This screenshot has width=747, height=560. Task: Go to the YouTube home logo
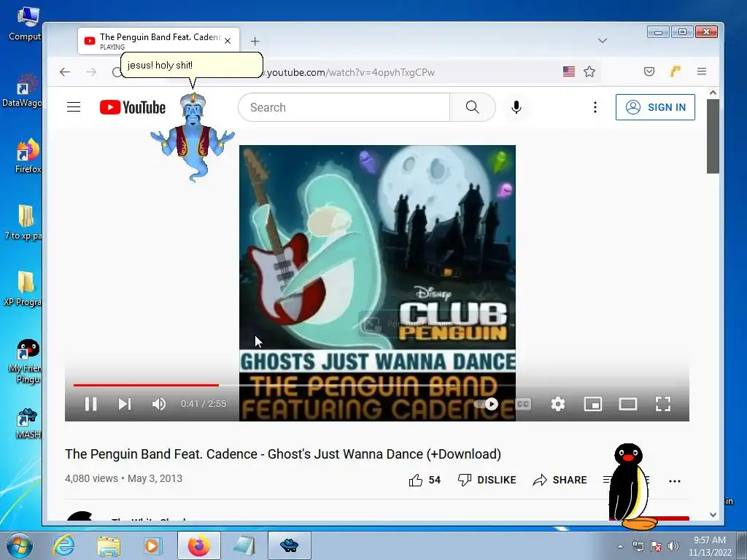133,107
